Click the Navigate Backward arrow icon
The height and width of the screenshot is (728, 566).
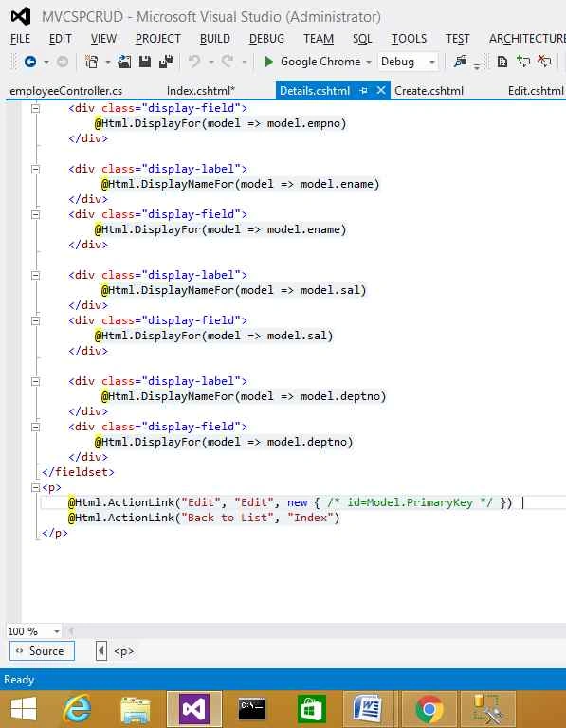[30, 62]
